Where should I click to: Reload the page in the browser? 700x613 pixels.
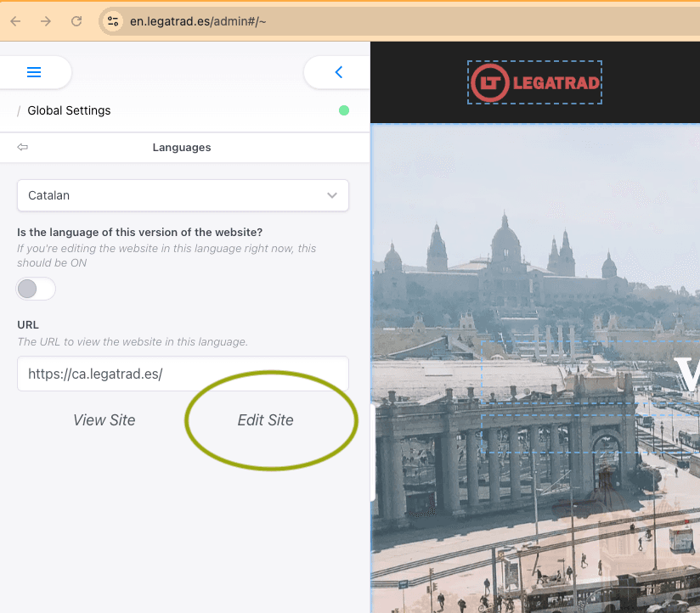(76, 21)
